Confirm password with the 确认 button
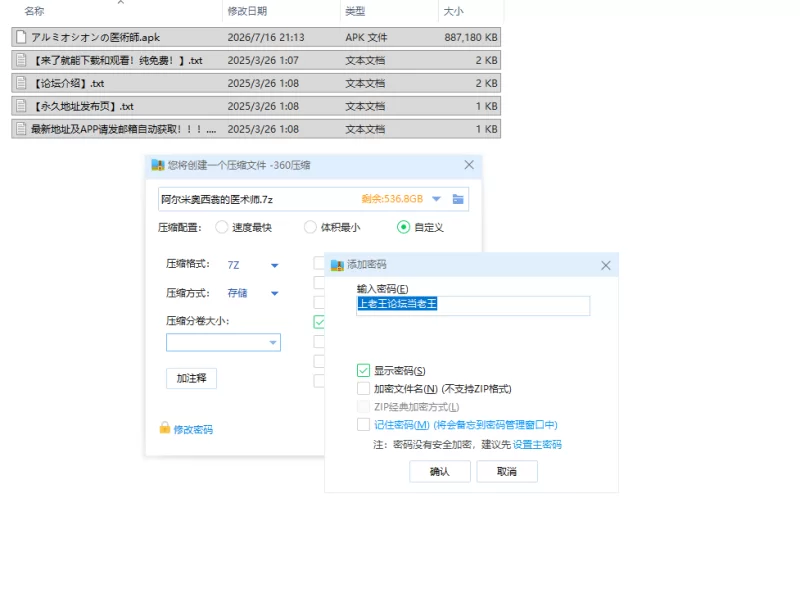The image size is (800, 598). (440, 471)
